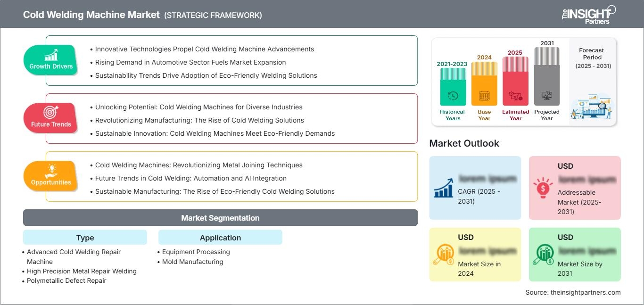
Task: Click The Insight Partners logo
Action: pos(588,14)
